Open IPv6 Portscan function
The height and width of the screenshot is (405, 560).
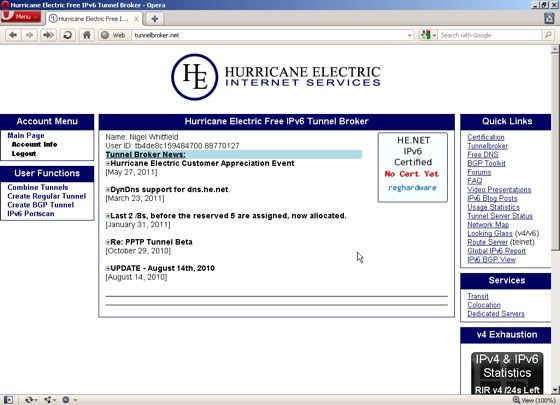[31, 214]
